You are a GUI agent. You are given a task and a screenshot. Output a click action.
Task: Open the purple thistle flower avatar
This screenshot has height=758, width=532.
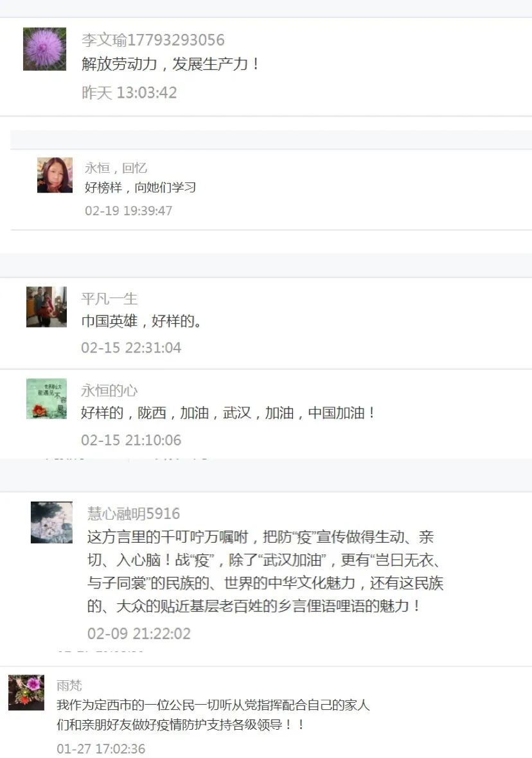tap(44, 49)
